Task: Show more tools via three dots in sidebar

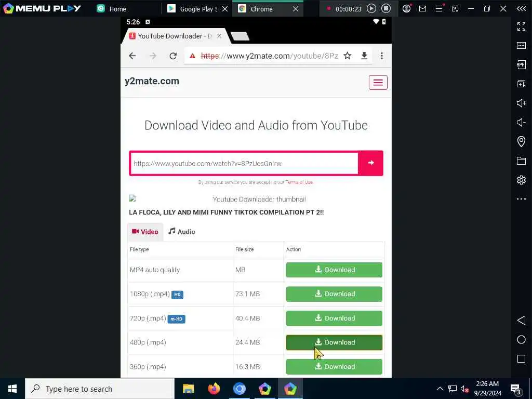Action: 521,199
